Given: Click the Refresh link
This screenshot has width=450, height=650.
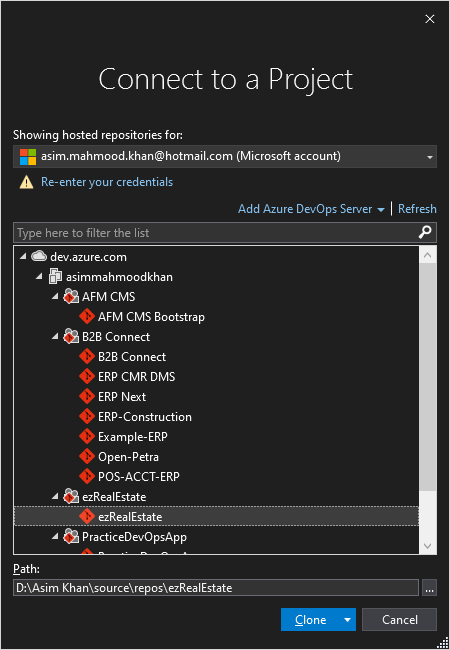Looking at the screenshot, I should 417,209.
